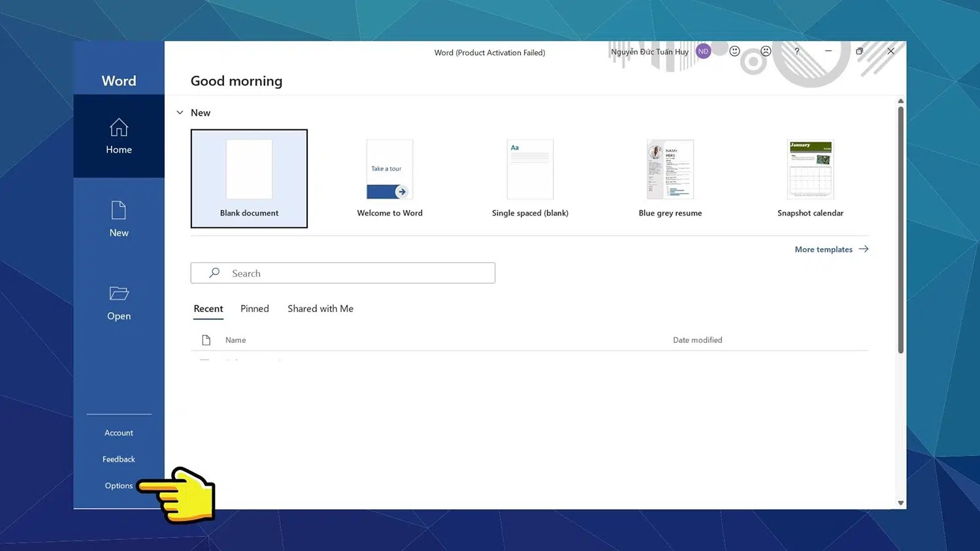Click the frowning face feedback icon

[766, 51]
